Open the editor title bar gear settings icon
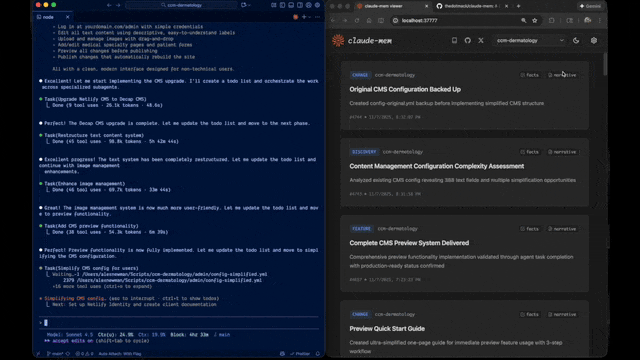Screen dimensions: 640x360 click(x=317, y=5)
